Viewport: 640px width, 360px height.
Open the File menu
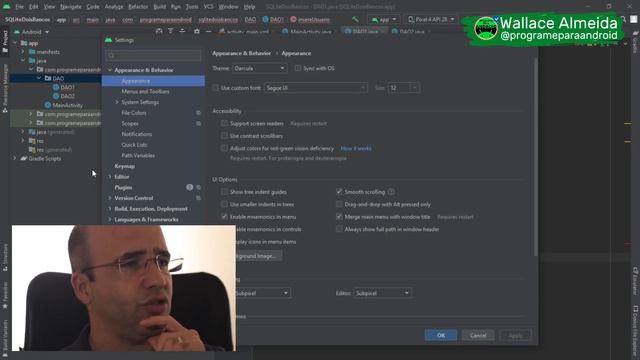click(x=19, y=7)
